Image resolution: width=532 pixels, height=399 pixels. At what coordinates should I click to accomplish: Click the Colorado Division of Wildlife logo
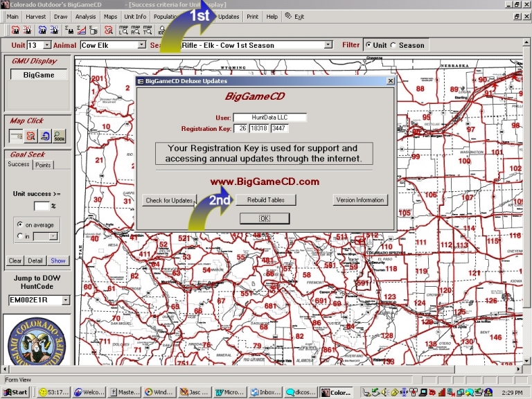pos(37,342)
